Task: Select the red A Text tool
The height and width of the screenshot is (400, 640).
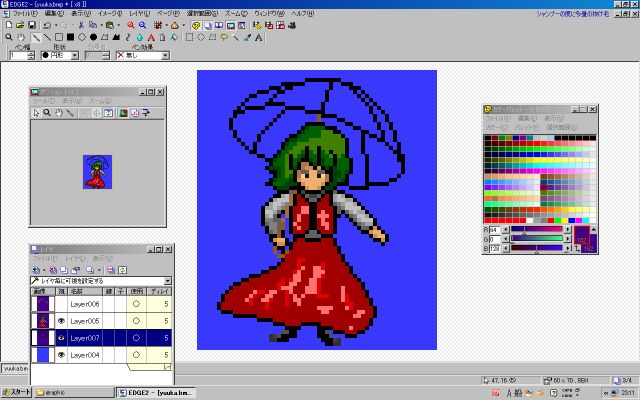Action: coord(151,38)
